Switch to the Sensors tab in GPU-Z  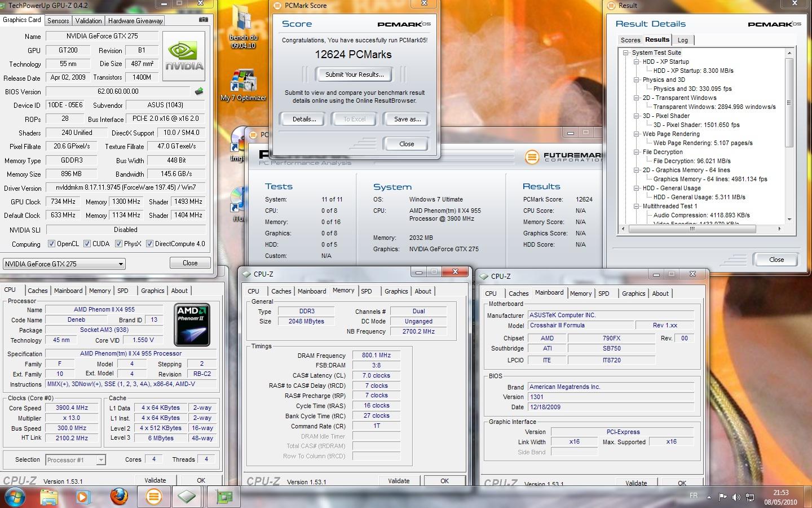[x=58, y=20]
